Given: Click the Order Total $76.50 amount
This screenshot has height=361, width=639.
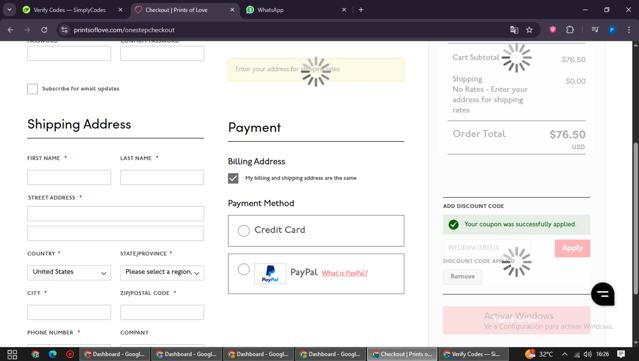Looking at the screenshot, I should 567,134.
